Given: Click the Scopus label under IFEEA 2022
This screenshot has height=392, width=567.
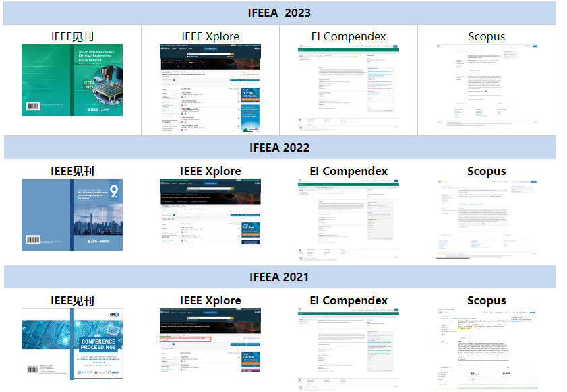Looking at the screenshot, I should tap(486, 171).
